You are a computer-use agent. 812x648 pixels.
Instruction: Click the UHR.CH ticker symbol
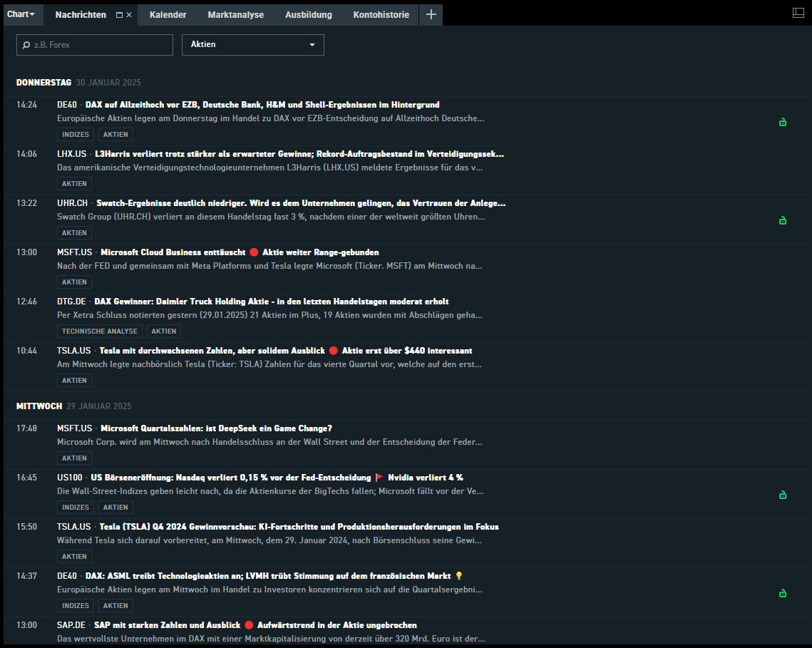(x=73, y=203)
